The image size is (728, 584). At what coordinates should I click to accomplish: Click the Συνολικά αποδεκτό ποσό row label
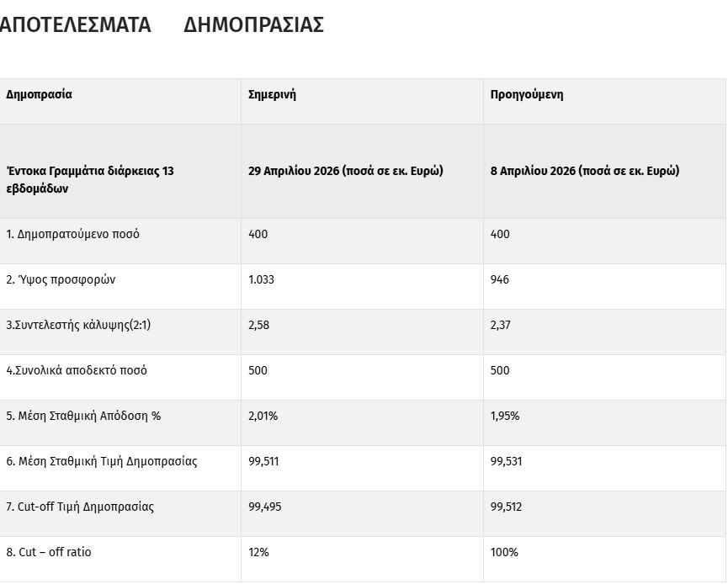pos(77,370)
